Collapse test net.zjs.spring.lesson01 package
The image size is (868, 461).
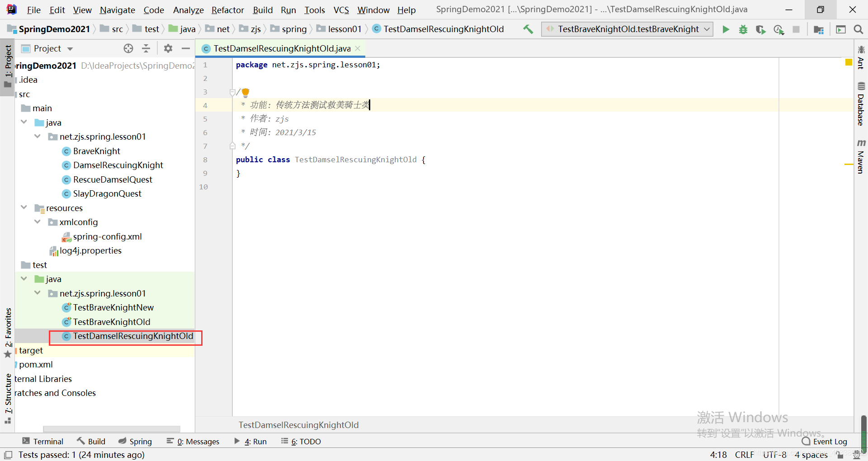click(x=38, y=293)
